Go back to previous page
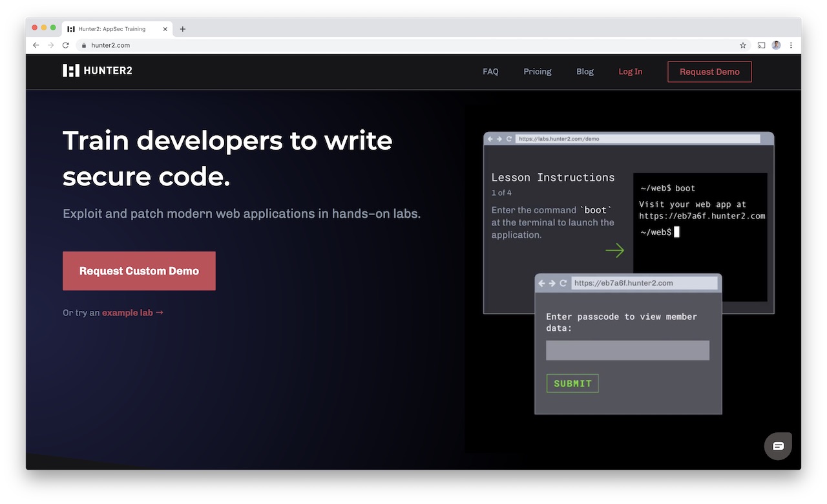The width and height of the screenshot is (827, 504). (36, 45)
